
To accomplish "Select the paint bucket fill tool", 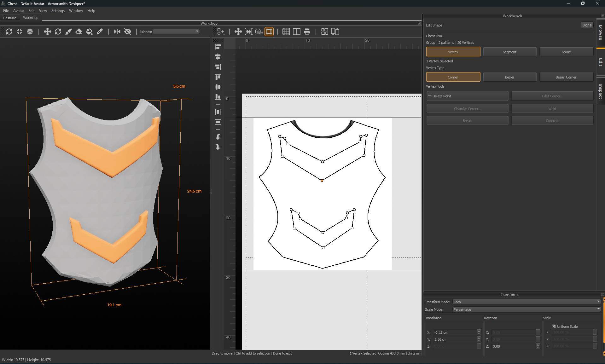I will [90, 32].
